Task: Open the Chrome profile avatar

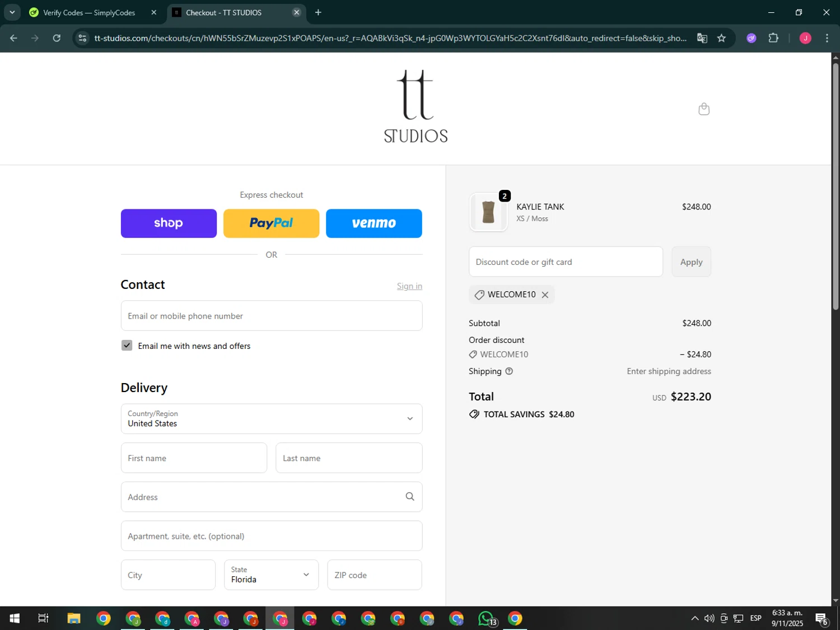Action: [x=805, y=38]
